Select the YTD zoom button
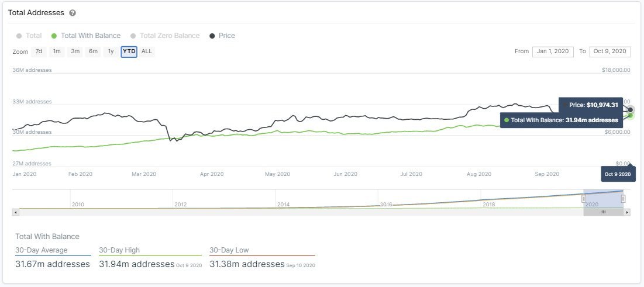The height and width of the screenshot is (287, 644). click(x=129, y=51)
